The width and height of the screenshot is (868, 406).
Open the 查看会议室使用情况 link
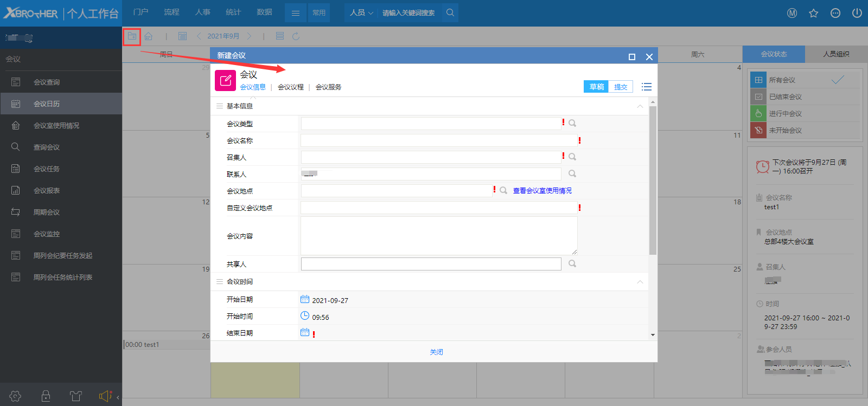point(542,191)
